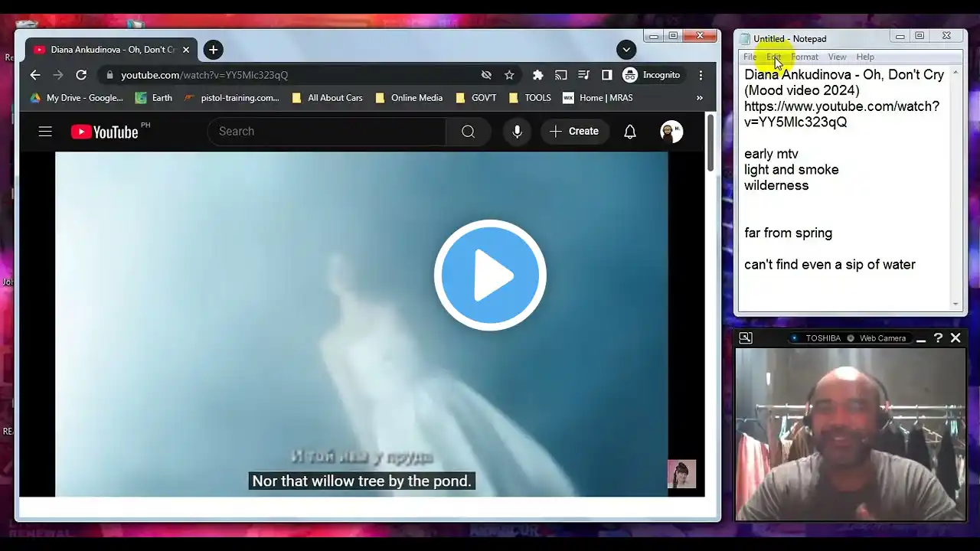Click the Notepad title bar document icon

745,38
